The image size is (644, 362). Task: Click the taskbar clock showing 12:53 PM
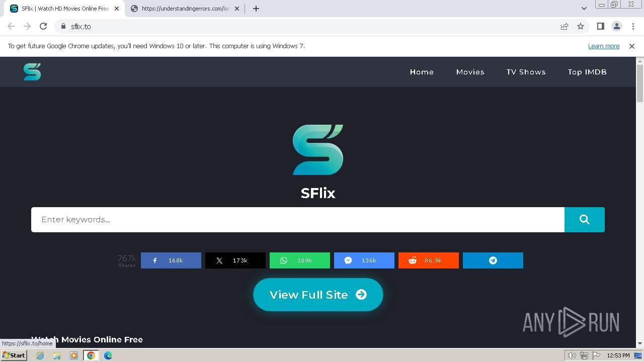pos(618,355)
